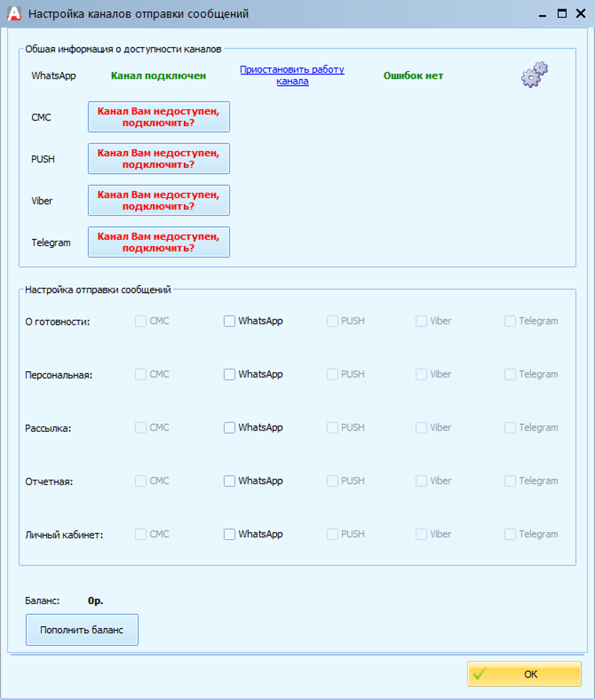Toggle PUSH checkbox in 'О готовности' row
595x700 pixels.
tap(332, 321)
